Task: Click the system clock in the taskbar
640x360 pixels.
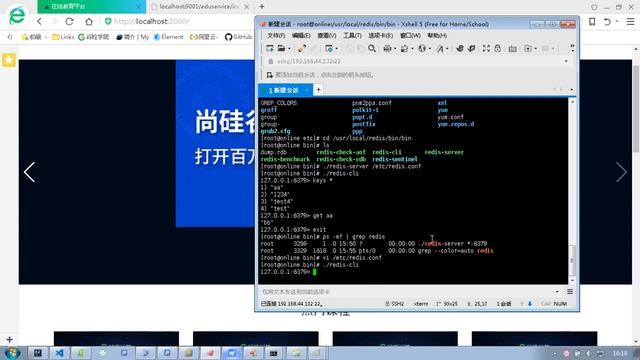Action: (x=620, y=353)
